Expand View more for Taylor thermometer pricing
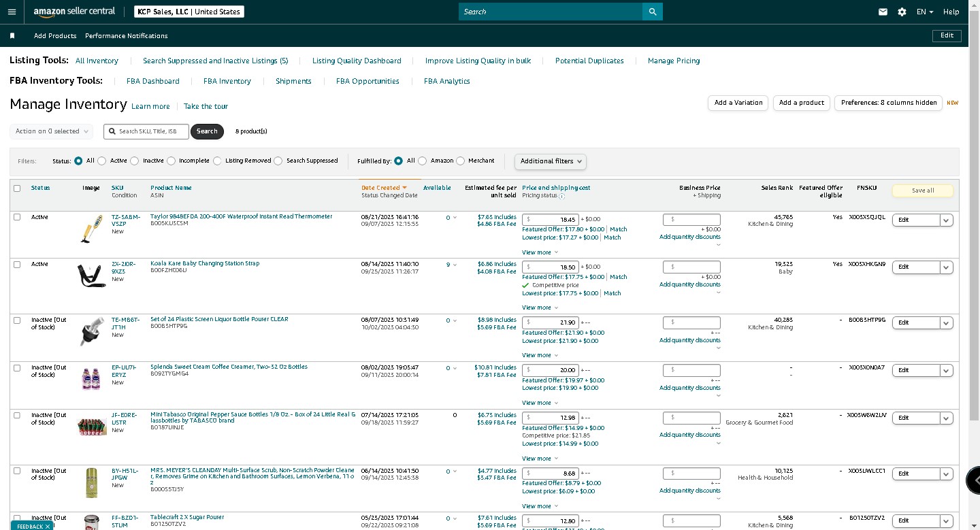Screen dimensions: 980x530 540,252
